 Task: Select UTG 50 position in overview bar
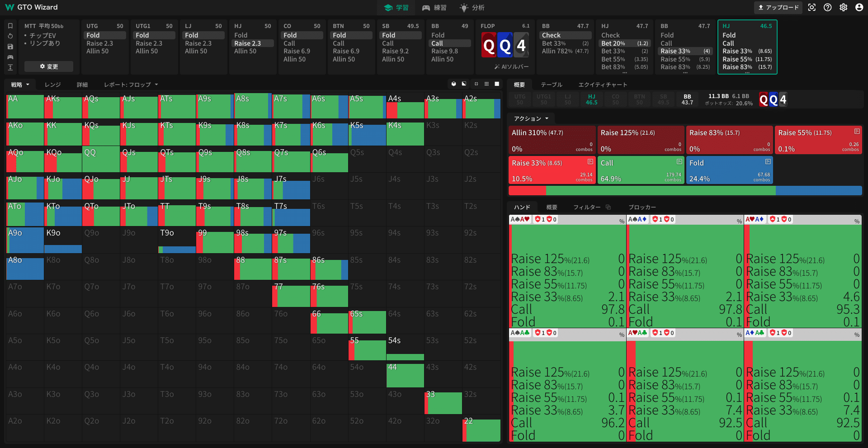[x=520, y=99]
